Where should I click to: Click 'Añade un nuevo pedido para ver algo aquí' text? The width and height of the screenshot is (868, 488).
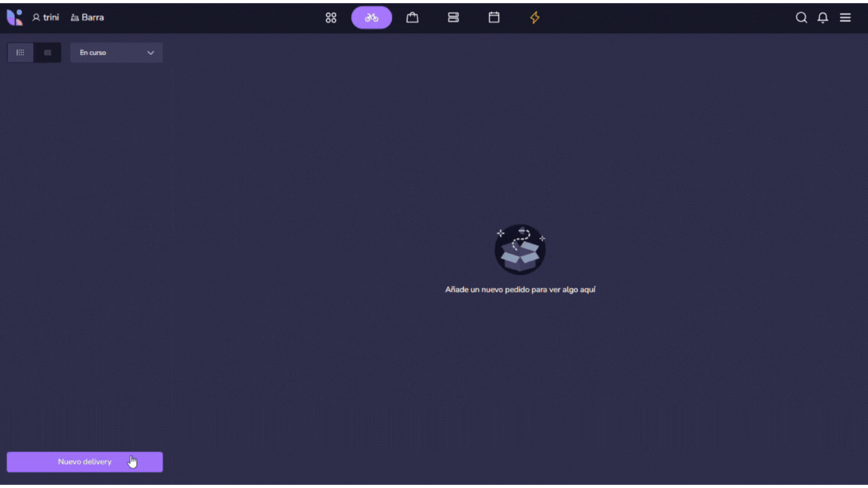[521, 289]
